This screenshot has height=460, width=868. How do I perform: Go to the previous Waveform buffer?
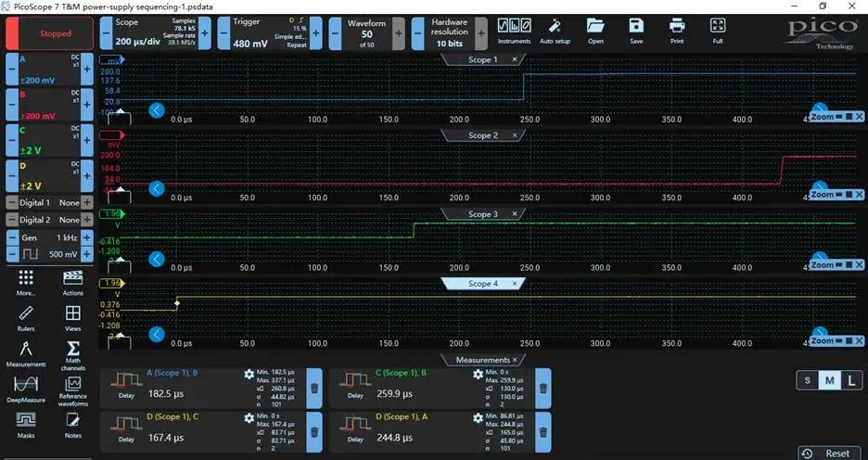(335, 33)
